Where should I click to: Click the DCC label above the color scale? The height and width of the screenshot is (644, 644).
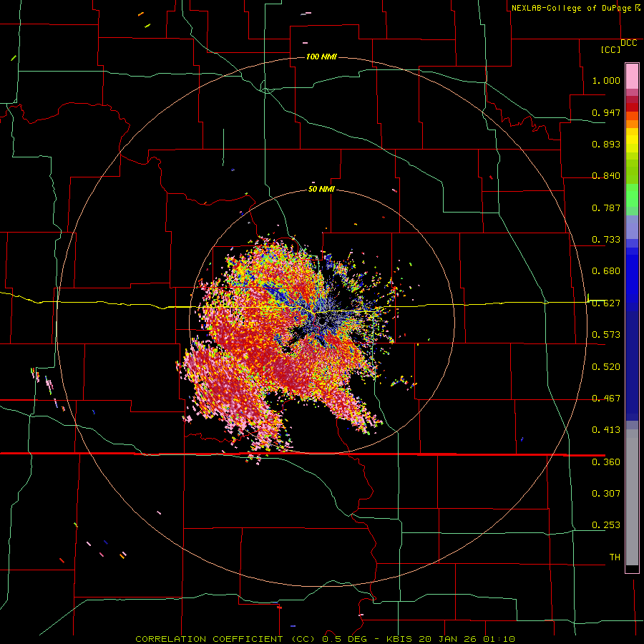point(629,43)
